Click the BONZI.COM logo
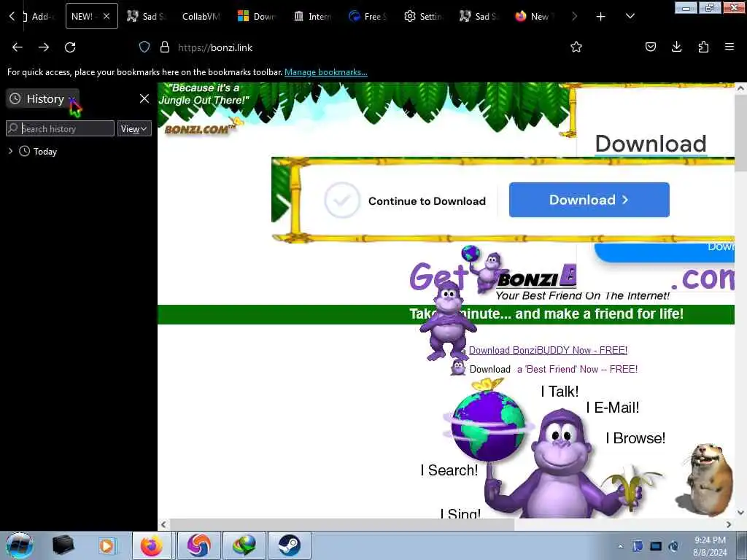 [200, 128]
